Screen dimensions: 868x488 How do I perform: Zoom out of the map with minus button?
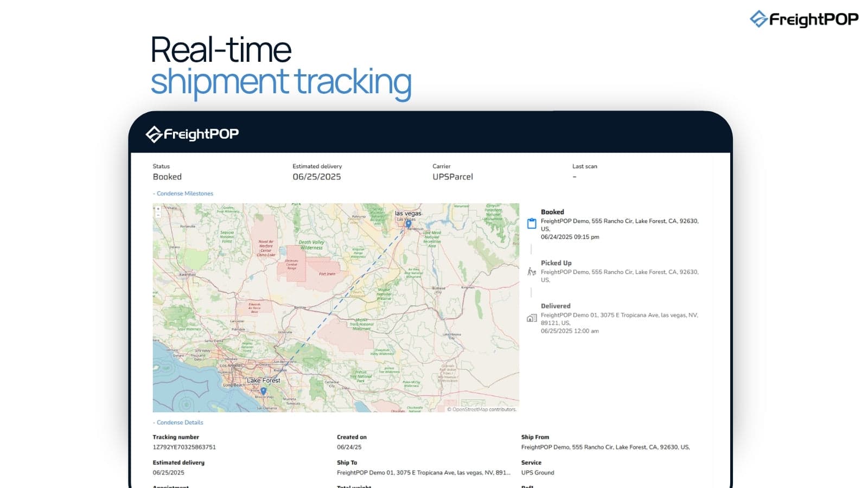[158, 214]
